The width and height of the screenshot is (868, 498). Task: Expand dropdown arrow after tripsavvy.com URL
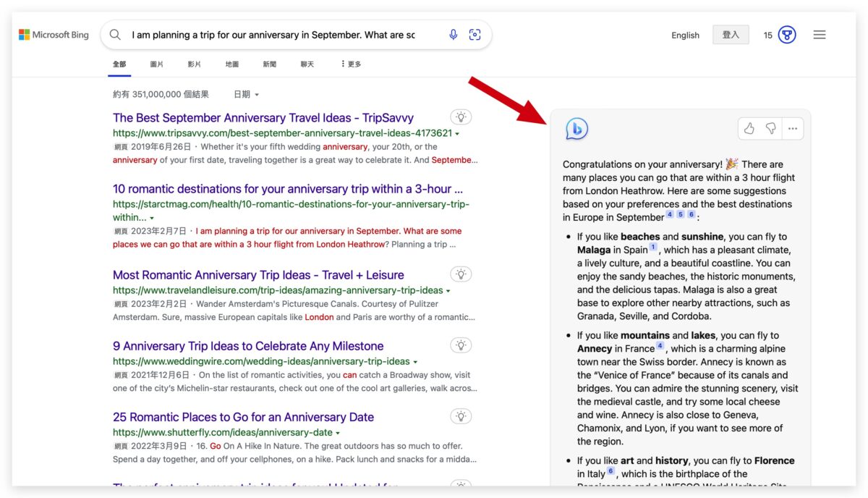[x=457, y=134]
